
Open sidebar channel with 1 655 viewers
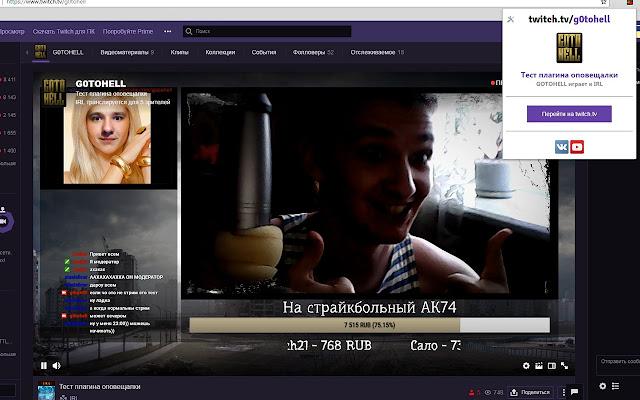(8, 133)
